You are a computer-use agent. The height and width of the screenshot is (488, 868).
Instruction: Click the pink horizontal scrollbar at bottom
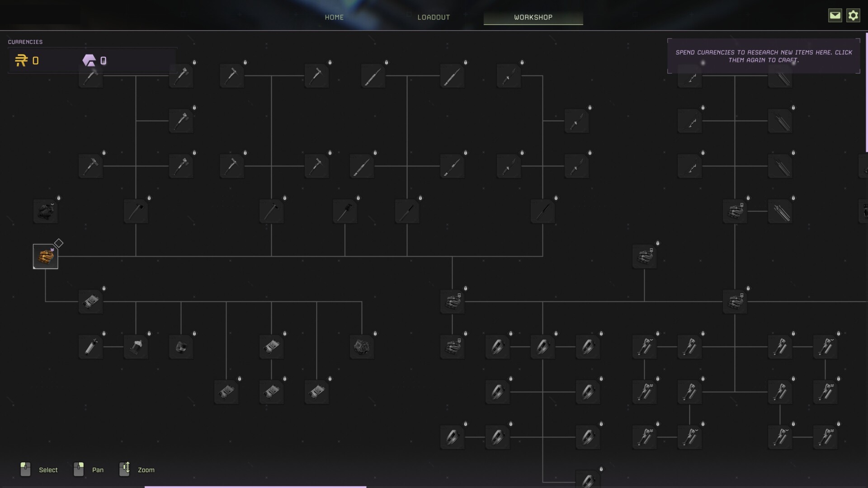tap(255, 487)
